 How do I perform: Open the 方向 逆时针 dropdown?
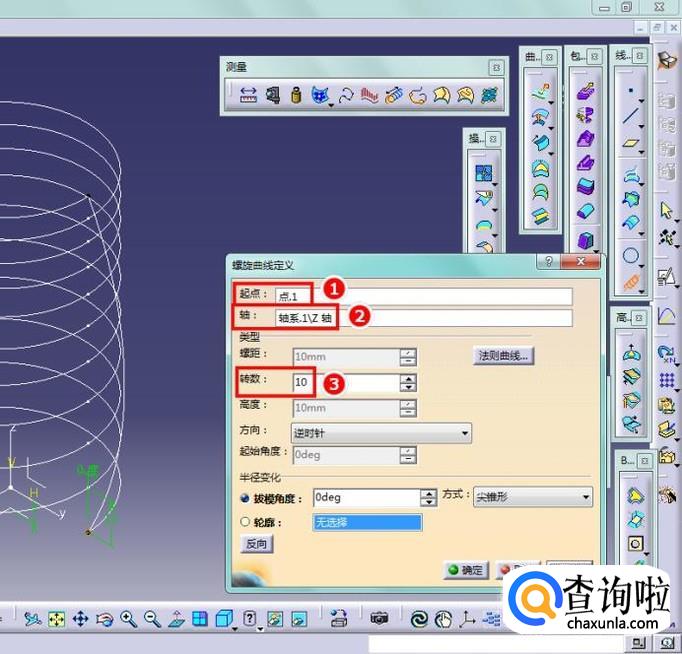[x=381, y=433]
